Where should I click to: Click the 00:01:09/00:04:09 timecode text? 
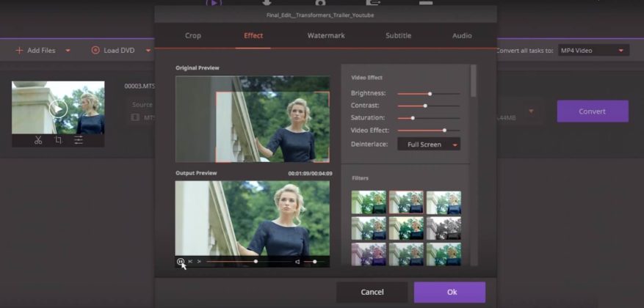coord(310,174)
